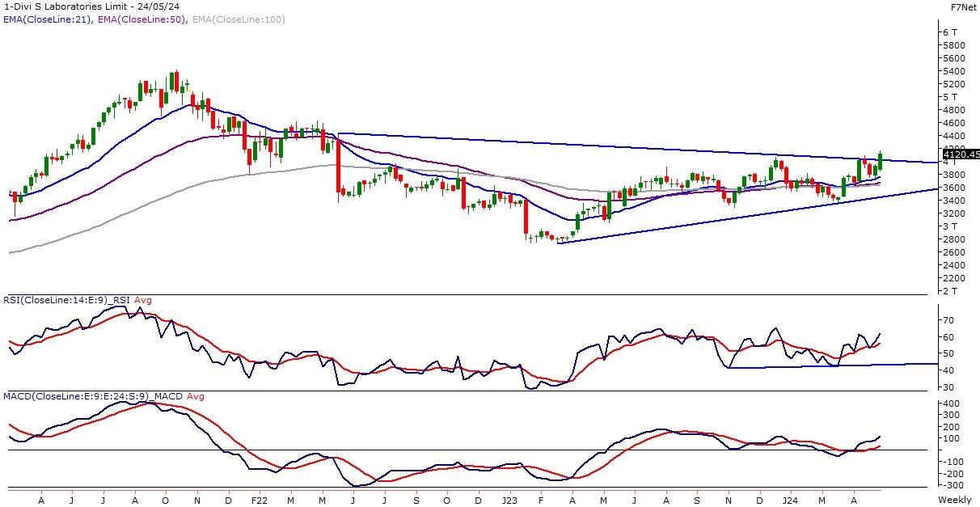Screen dimensions: 980x507
Task: Click the '4800' price axis label
Action: pyautogui.click(x=953, y=110)
